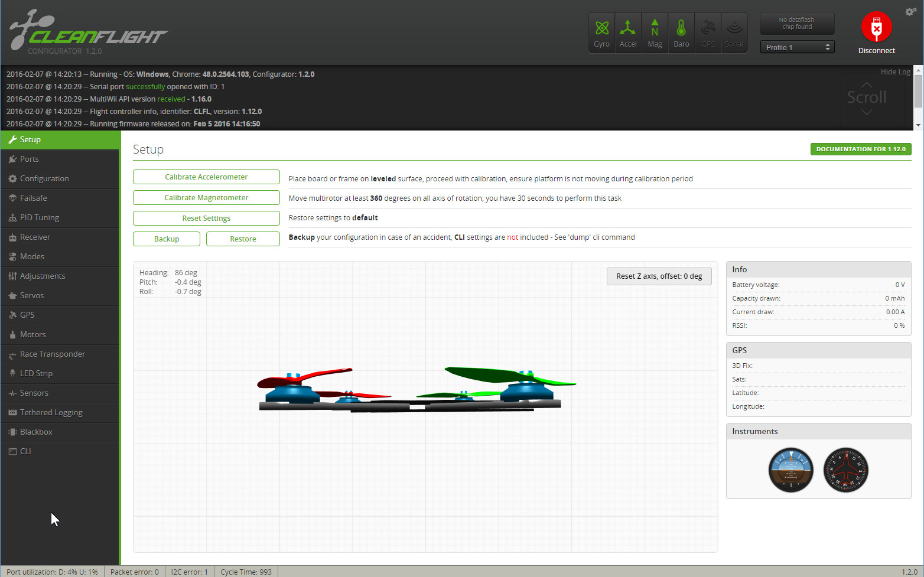Screen dimensions: 924x577
Task: Open the PID Tuning tab
Action: pyautogui.click(x=60, y=217)
